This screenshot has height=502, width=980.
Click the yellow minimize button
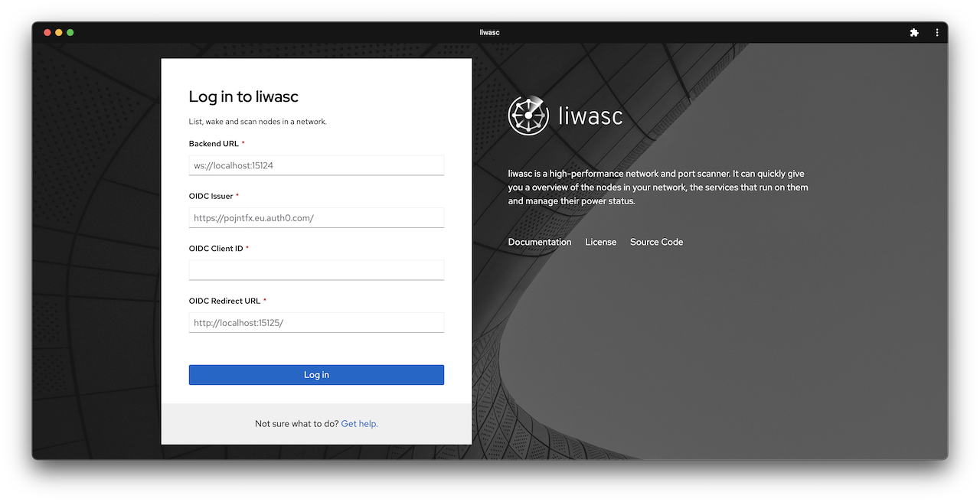click(x=58, y=32)
